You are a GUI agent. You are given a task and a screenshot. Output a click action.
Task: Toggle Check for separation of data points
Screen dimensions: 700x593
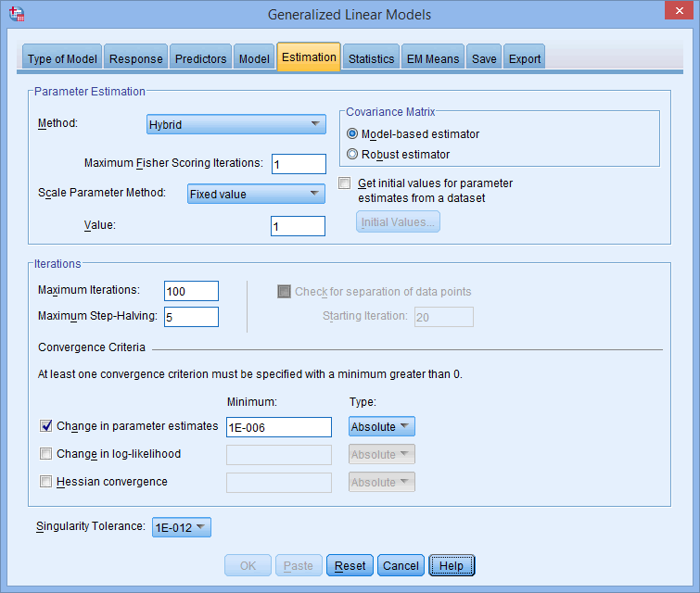284,291
